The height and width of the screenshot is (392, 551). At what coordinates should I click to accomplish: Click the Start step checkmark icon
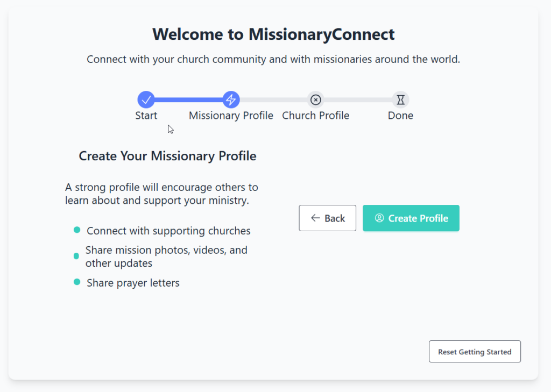tap(146, 99)
